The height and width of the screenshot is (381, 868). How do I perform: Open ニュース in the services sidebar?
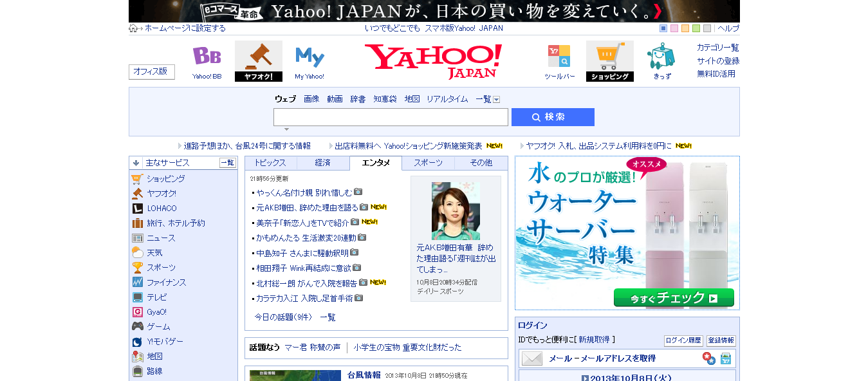161,238
